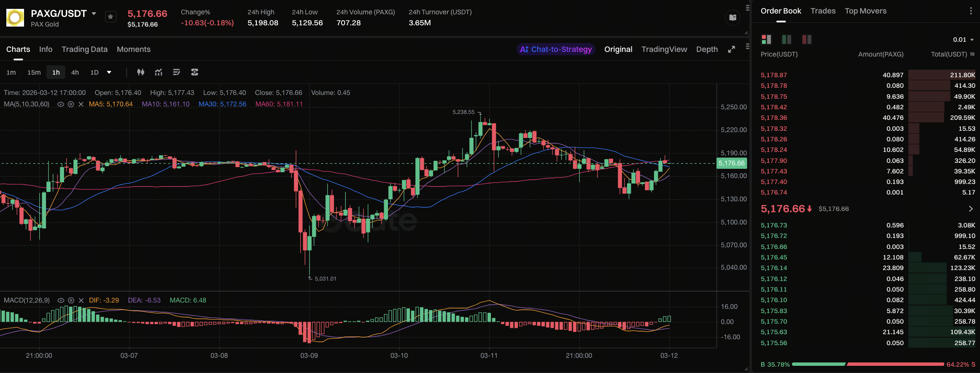Image resolution: width=980 pixels, height=373 pixels.
Task: Expand the last price row chevron
Action: click(971, 209)
